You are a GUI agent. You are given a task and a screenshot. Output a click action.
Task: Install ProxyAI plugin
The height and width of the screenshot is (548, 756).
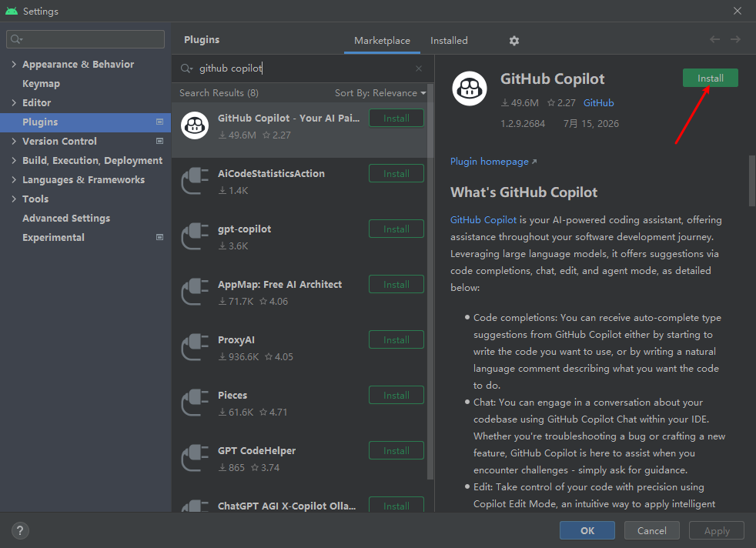point(396,339)
